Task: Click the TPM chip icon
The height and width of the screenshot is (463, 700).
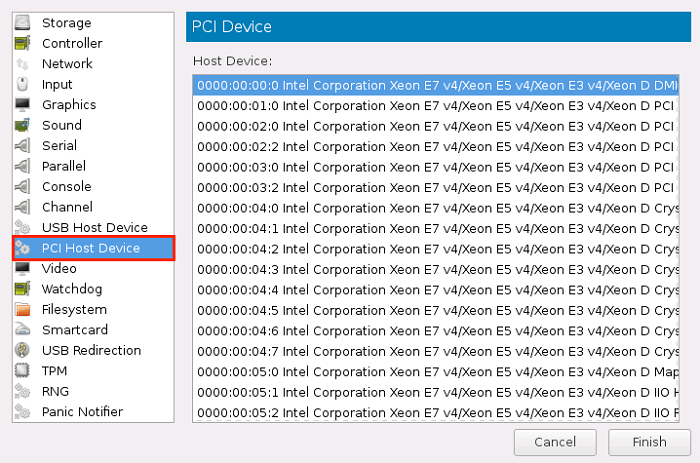Action: (22, 371)
